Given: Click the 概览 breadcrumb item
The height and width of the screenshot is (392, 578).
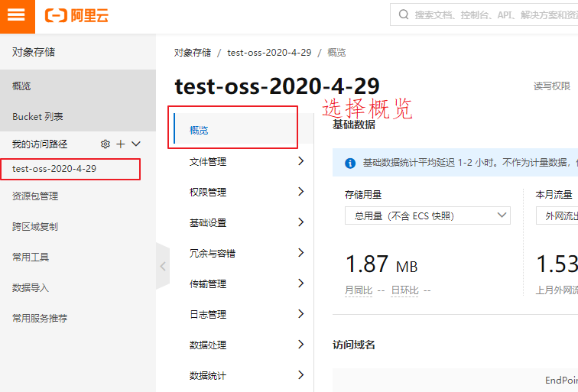Looking at the screenshot, I should coord(336,53).
